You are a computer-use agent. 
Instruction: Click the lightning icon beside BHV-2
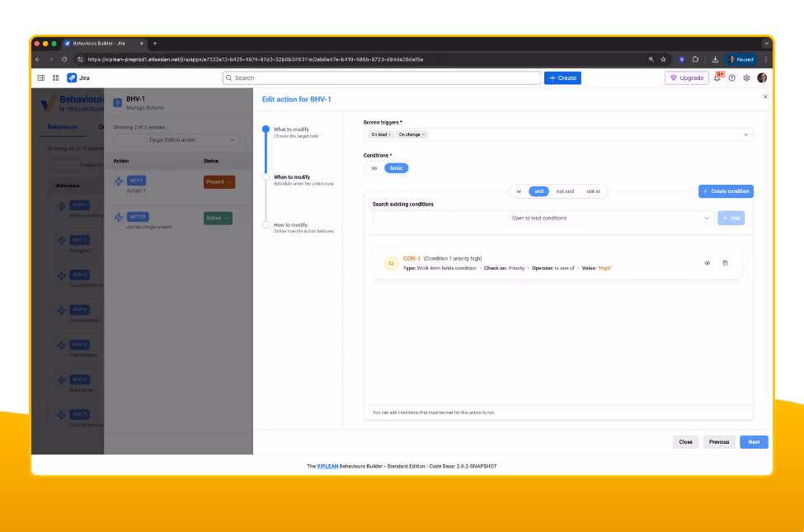point(62,241)
